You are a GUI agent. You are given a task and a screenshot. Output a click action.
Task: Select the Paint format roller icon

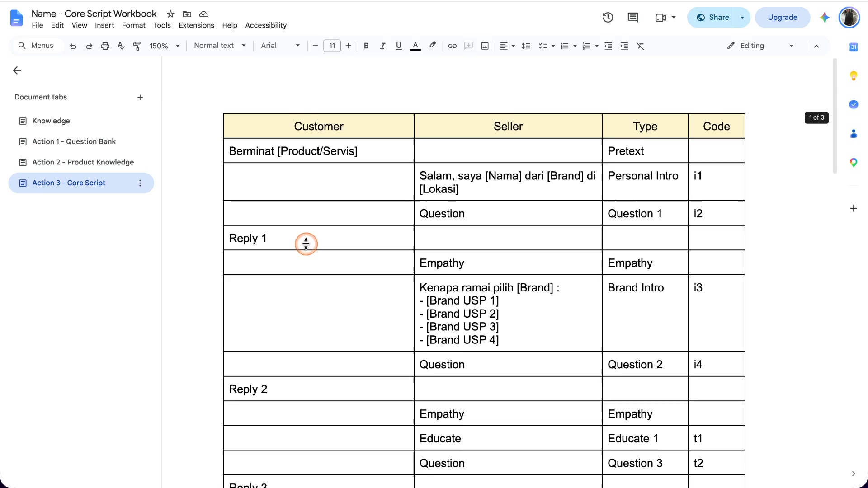point(137,46)
